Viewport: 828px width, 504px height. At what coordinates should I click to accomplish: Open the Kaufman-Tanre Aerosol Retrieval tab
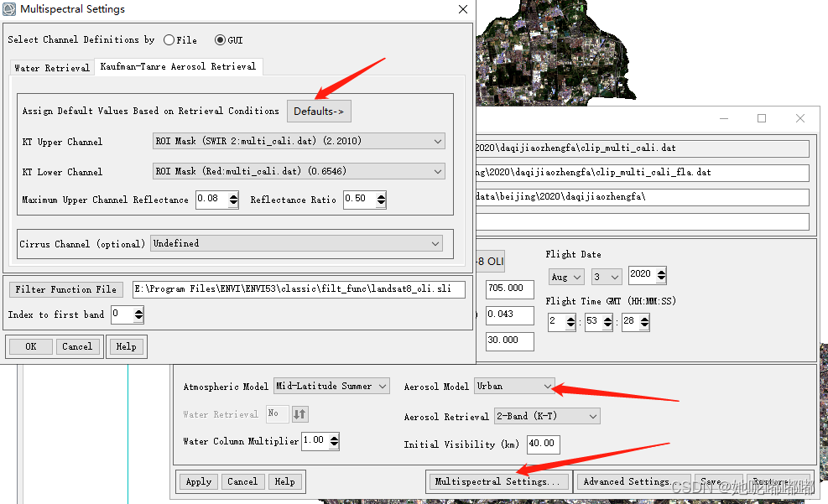coord(178,66)
